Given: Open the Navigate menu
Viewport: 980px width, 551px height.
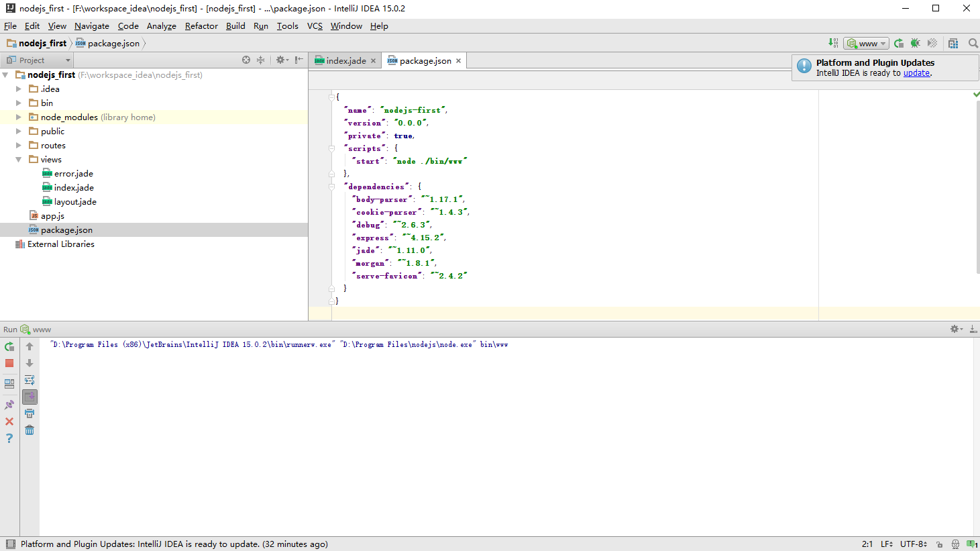Looking at the screenshot, I should 92,26.
